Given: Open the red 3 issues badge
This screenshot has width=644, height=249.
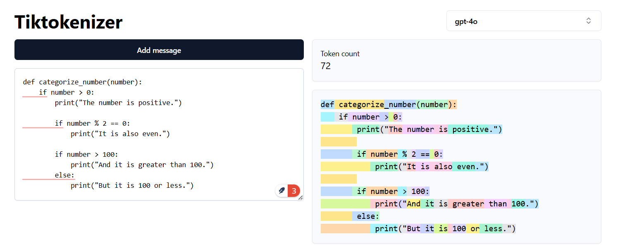Looking at the screenshot, I should click(294, 191).
